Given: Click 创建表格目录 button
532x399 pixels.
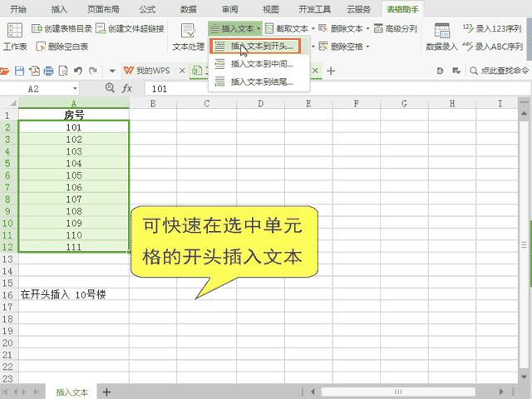Looking at the screenshot, I should pos(62,28).
